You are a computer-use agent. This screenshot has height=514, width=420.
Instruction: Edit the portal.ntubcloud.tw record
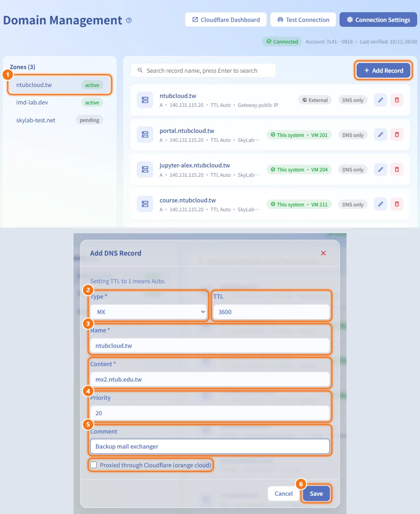[381, 134]
